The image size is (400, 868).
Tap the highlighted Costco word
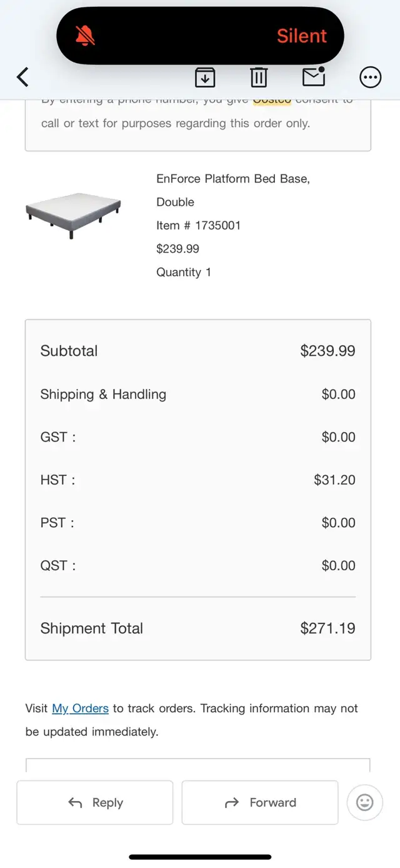(x=272, y=101)
